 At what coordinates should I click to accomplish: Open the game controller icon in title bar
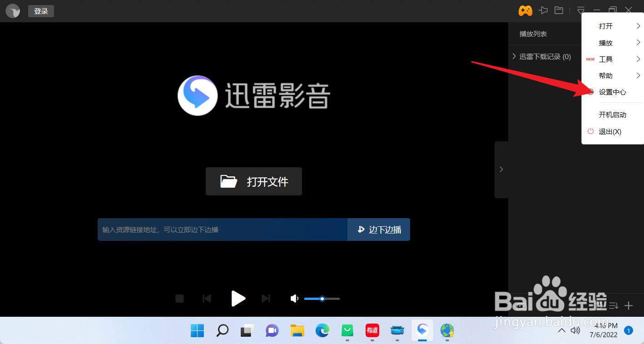(525, 10)
